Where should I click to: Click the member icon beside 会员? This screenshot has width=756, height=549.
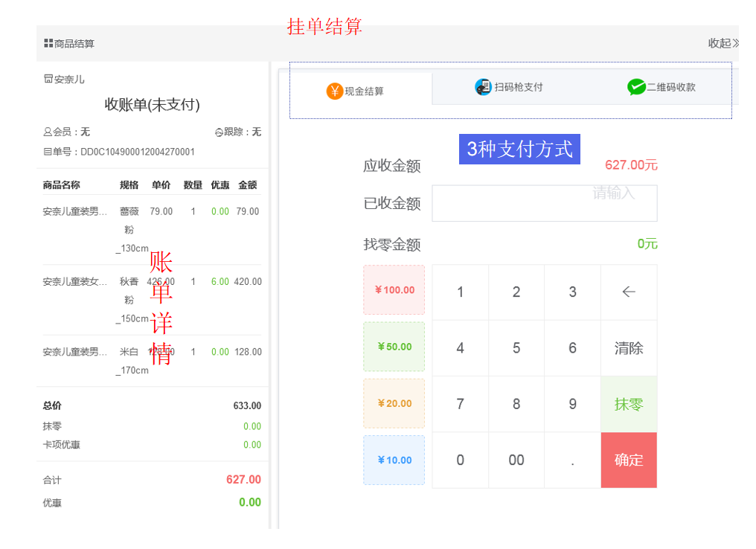[x=48, y=132]
